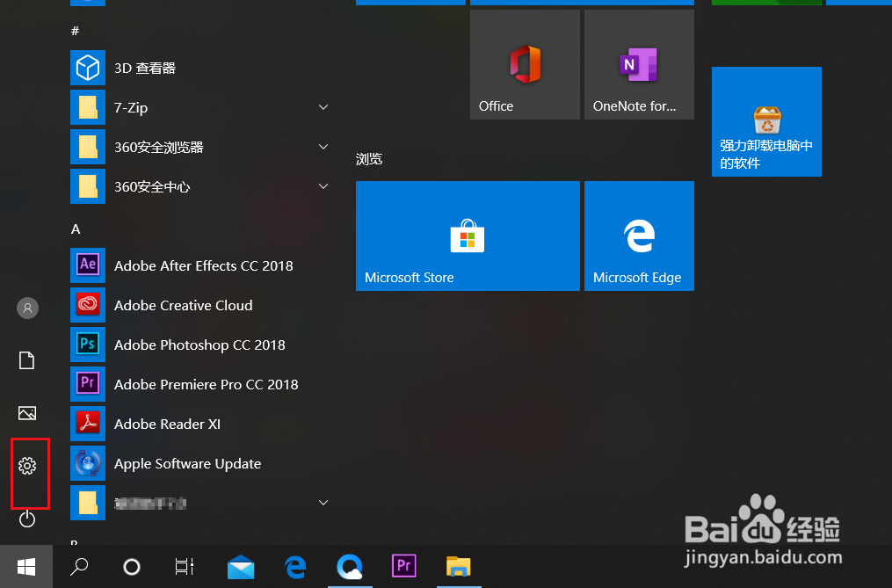Select the Apple Software Update label

188,464
